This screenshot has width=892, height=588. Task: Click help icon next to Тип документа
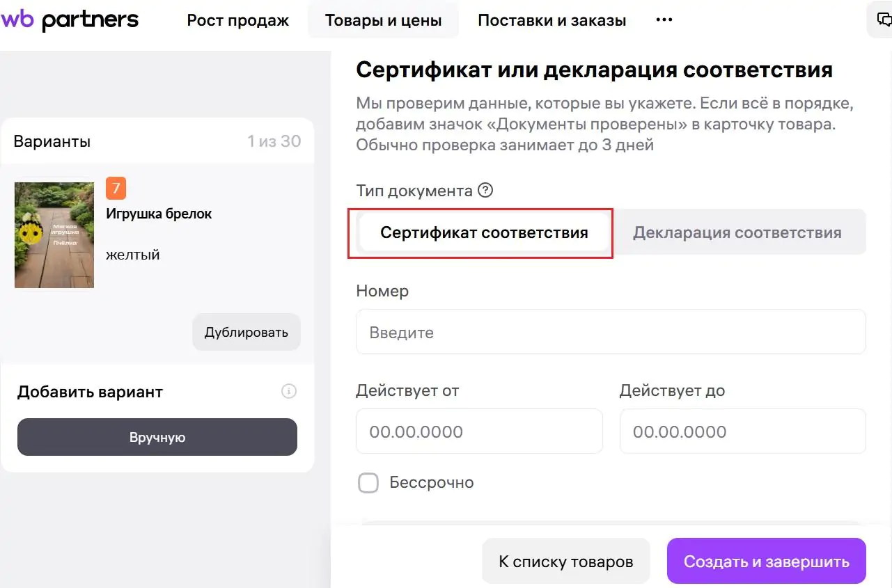(485, 190)
